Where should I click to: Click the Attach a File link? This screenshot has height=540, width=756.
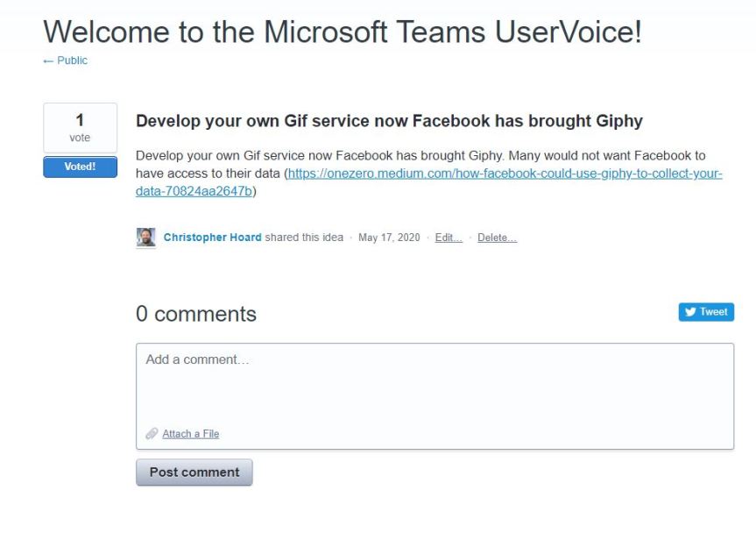click(190, 434)
